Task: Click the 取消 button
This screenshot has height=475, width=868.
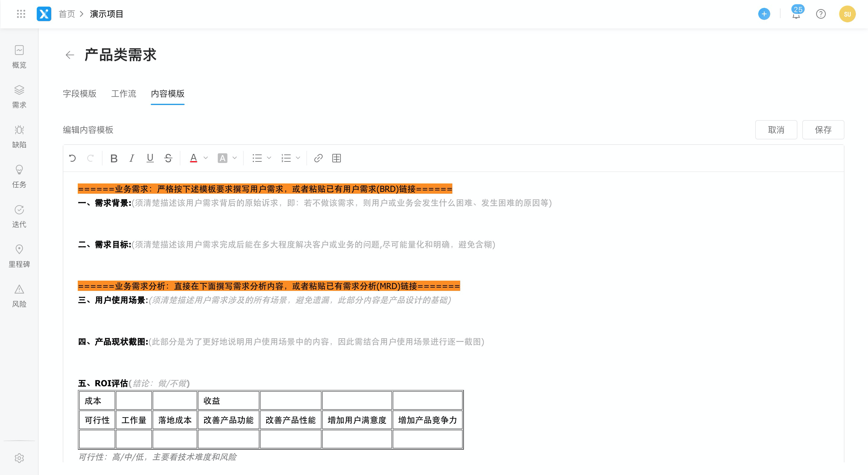Action: 776,130
